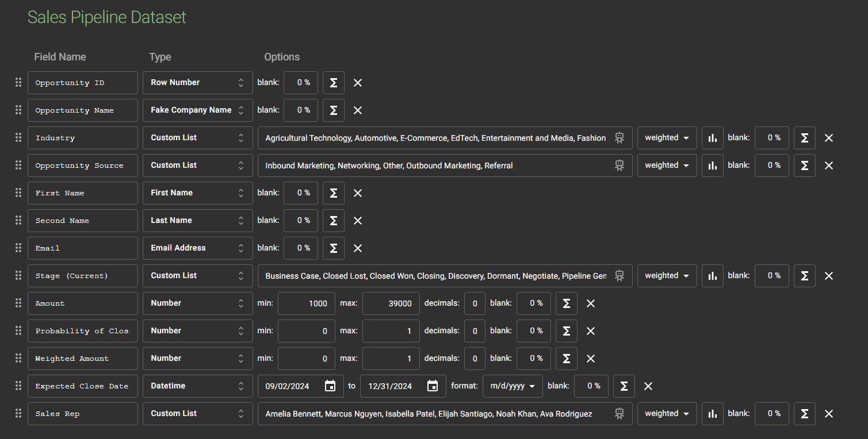Open the weighted dropdown for Stage (Current)
868x439 pixels.
pos(667,276)
